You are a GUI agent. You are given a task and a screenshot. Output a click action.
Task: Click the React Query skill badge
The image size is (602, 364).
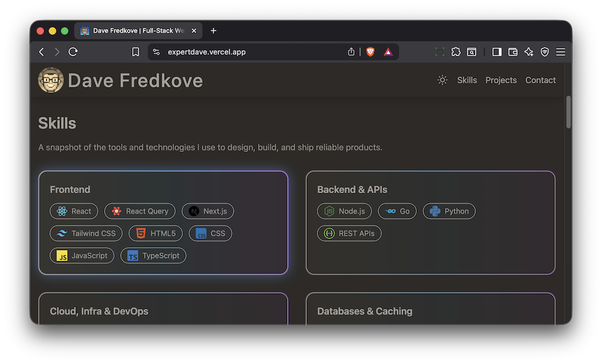pyautogui.click(x=140, y=211)
